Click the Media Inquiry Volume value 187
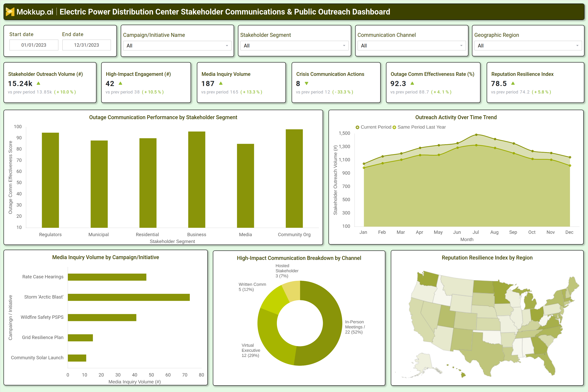 [x=208, y=83]
